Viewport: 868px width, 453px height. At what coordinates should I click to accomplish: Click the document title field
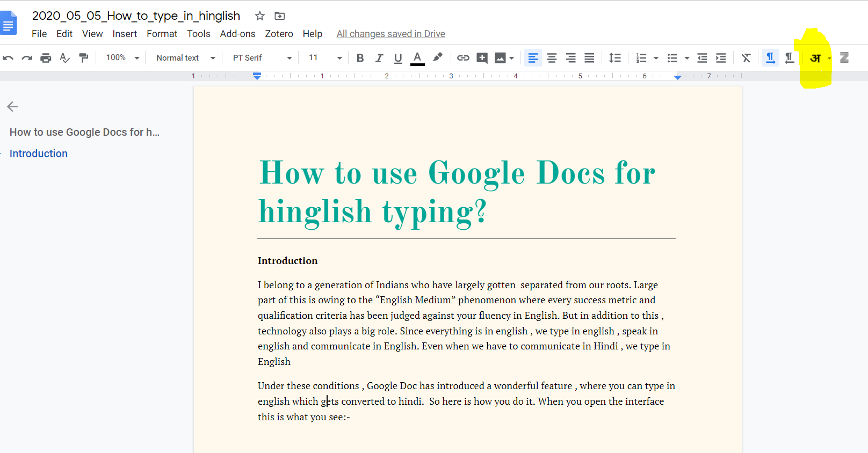click(136, 16)
